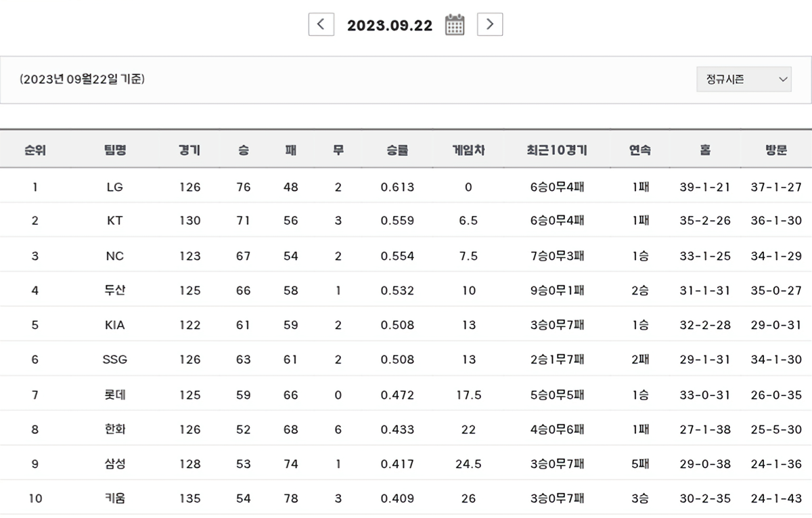812x518 pixels.
Task: Click the 방문 column header
Action: pos(776,150)
